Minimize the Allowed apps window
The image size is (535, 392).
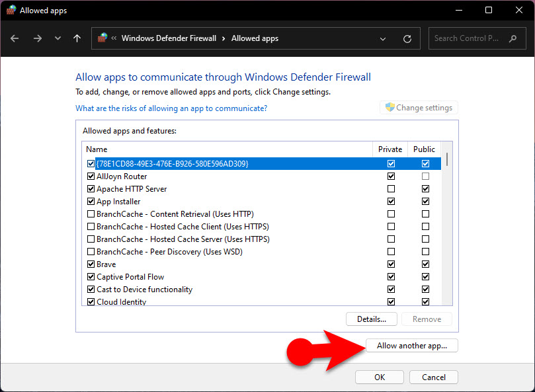459,10
